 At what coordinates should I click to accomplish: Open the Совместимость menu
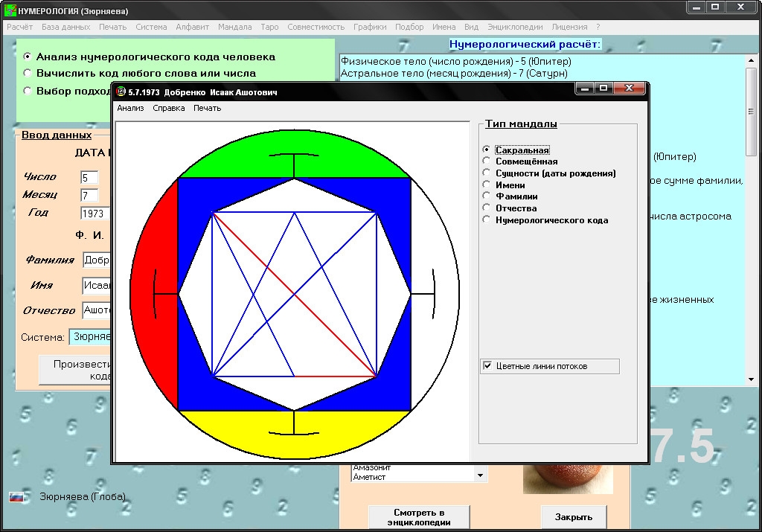pyautogui.click(x=316, y=28)
